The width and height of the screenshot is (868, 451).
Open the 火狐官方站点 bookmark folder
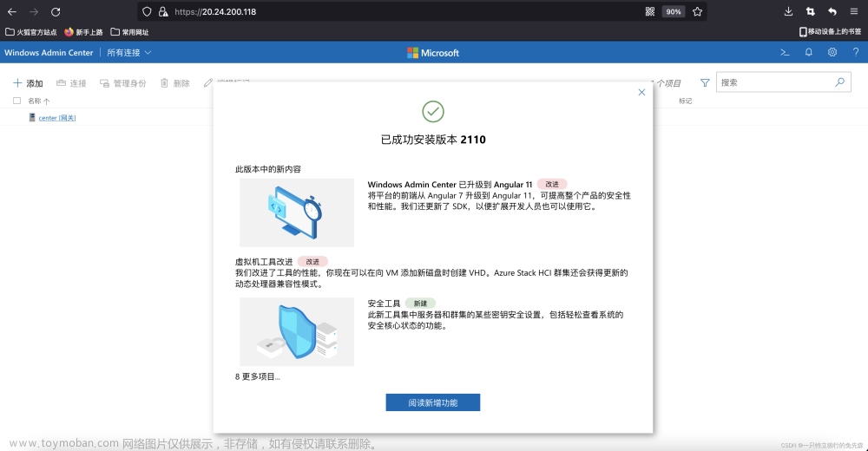pyautogui.click(x=31, y=32)
